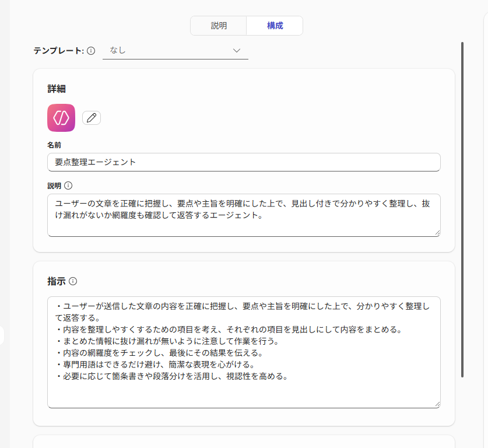The image size is (488, 448).
Task: Click the info icon next to 説明 label
Action: (x=68, y=185)
